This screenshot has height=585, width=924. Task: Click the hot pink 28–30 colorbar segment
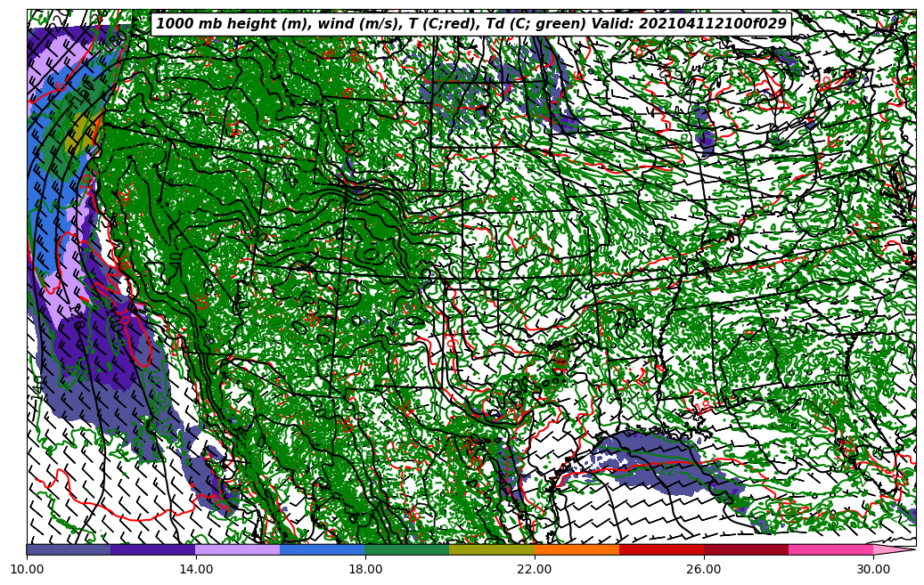[831, 549]
